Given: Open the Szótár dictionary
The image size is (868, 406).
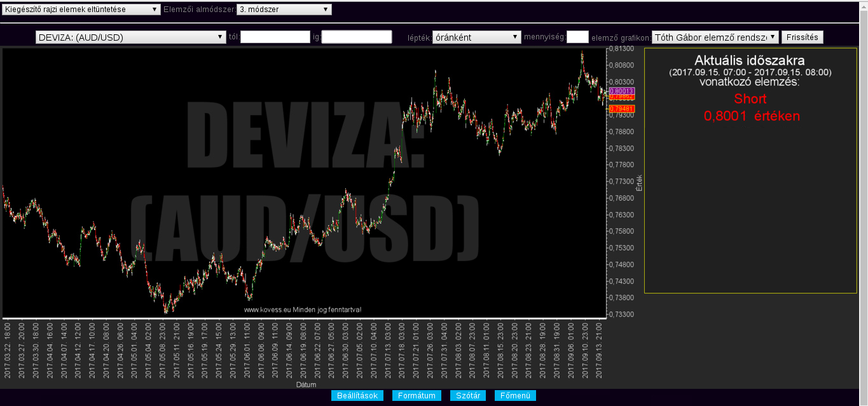Looking at the screenshot, I should 468,396.
